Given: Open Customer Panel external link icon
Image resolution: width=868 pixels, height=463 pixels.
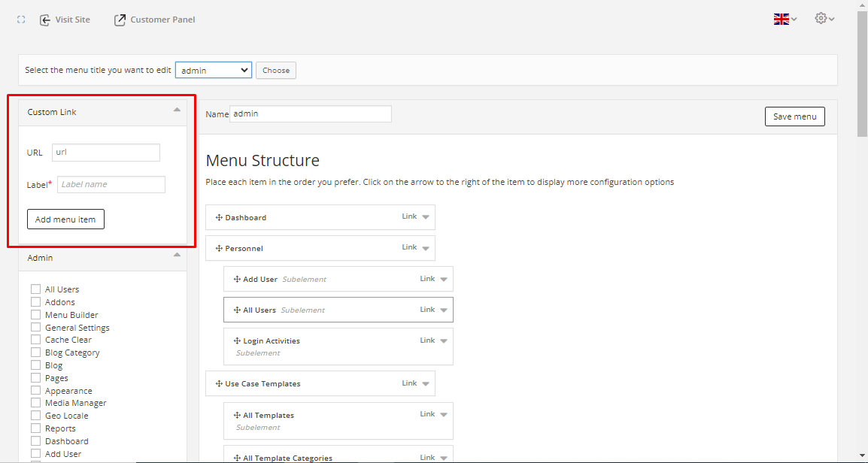Looking at the screenshot, I should pyautogui.click(x=120, y=20).
